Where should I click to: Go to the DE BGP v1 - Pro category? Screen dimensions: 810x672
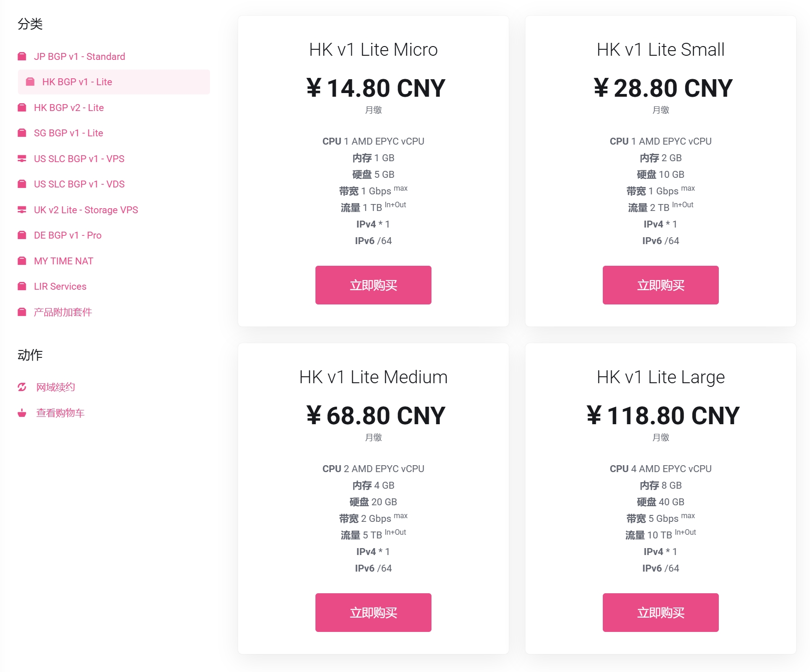click(x=68, y=235)
